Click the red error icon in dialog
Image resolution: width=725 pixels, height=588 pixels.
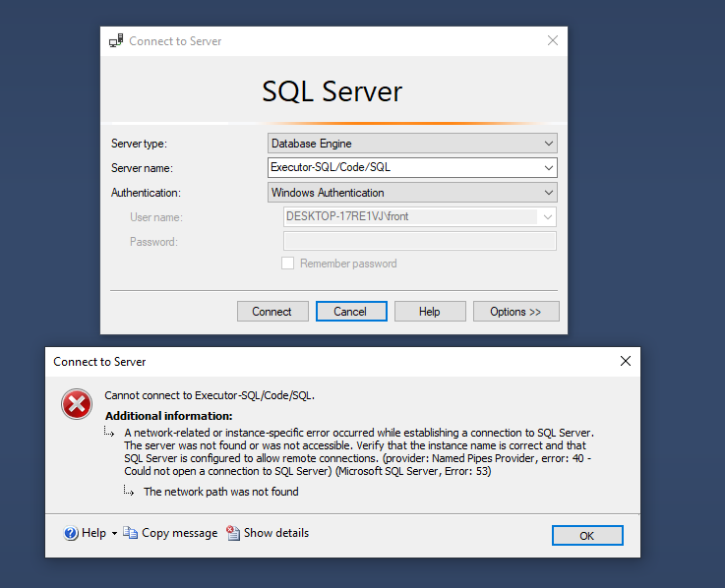pos(77,404)
